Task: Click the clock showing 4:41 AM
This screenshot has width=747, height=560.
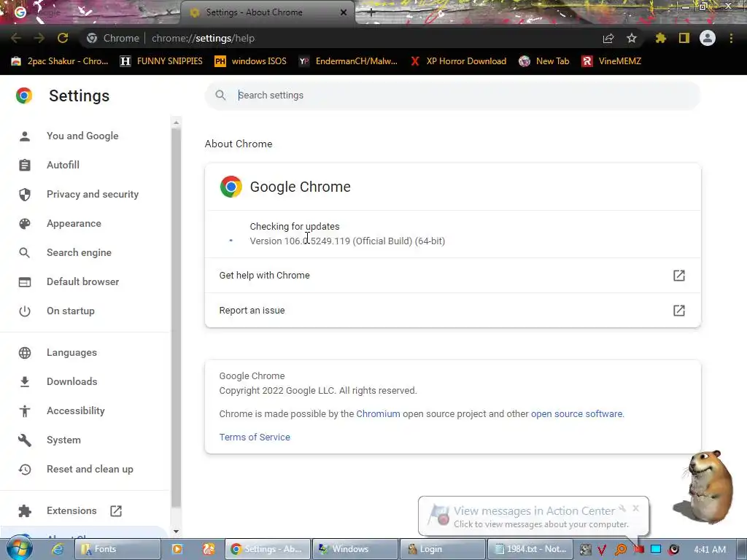Action: pyautogui.click(x=710, y=549)
